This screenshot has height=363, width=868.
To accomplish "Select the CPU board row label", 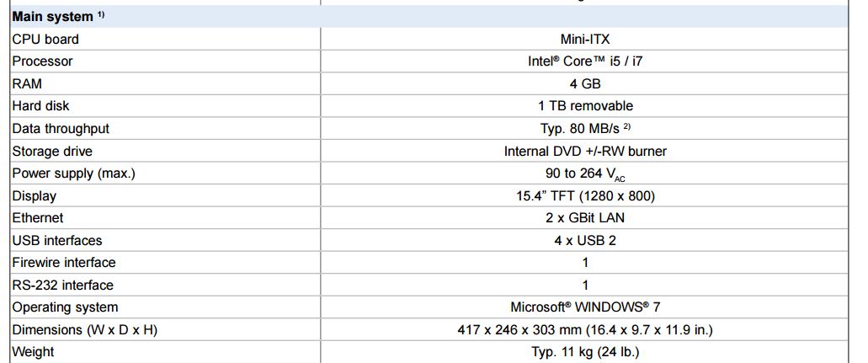I will (45, 39).
